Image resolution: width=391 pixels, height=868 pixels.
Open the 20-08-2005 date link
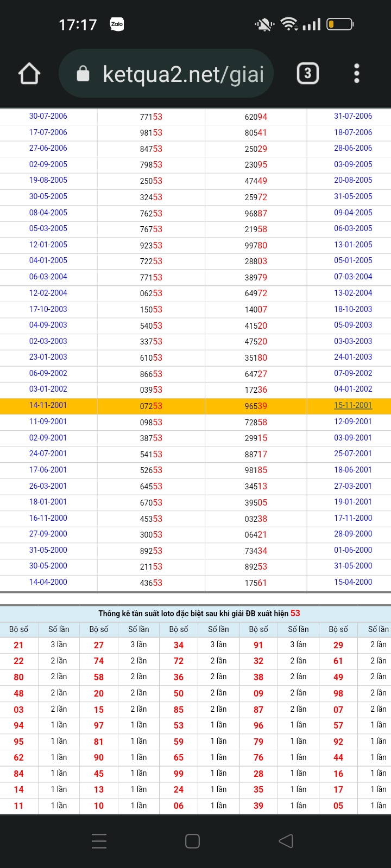353,180
